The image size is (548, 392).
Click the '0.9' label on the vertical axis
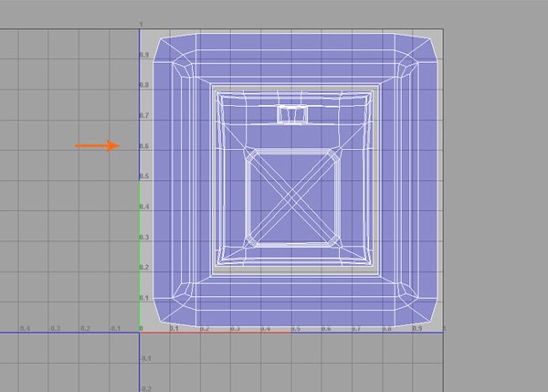coord(144,55)
